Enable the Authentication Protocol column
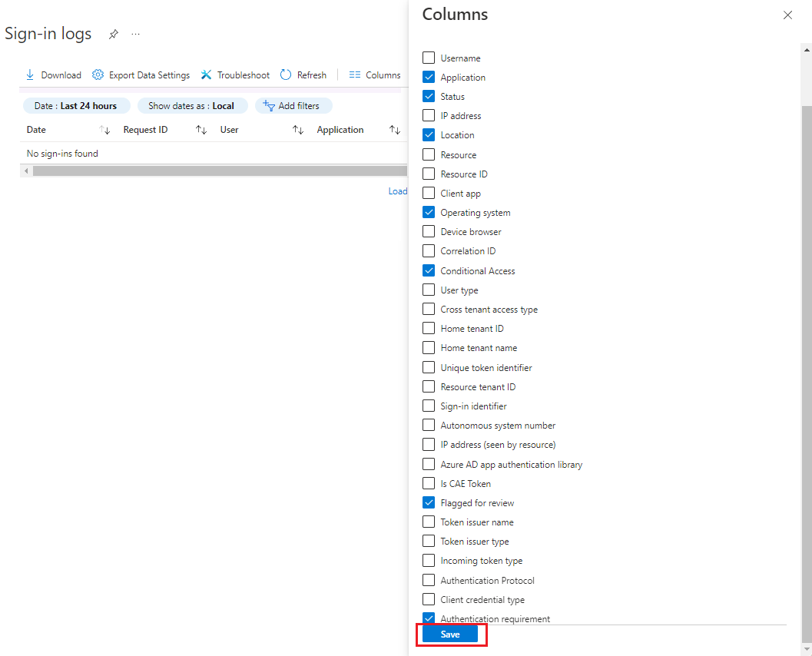Viewport: 812px width, 656px height. pyautogui.click(x=429, y=580)
